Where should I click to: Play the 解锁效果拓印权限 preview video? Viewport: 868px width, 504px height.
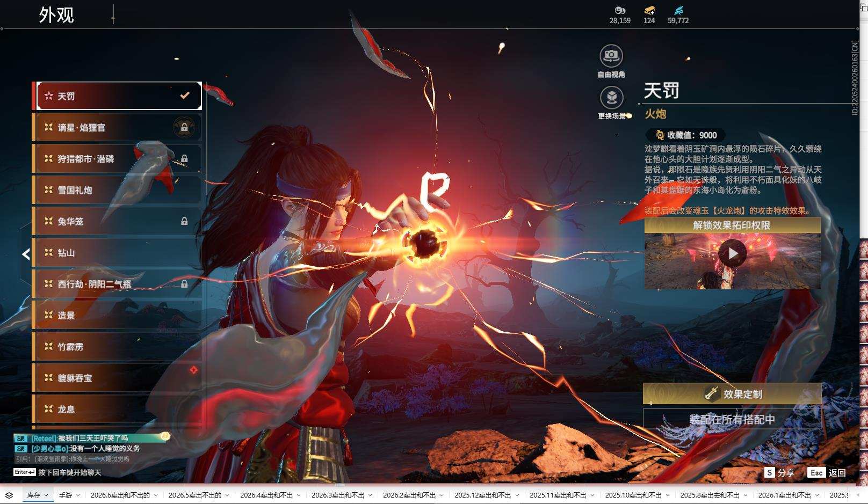pyautogui.click(x=732, y=253)
